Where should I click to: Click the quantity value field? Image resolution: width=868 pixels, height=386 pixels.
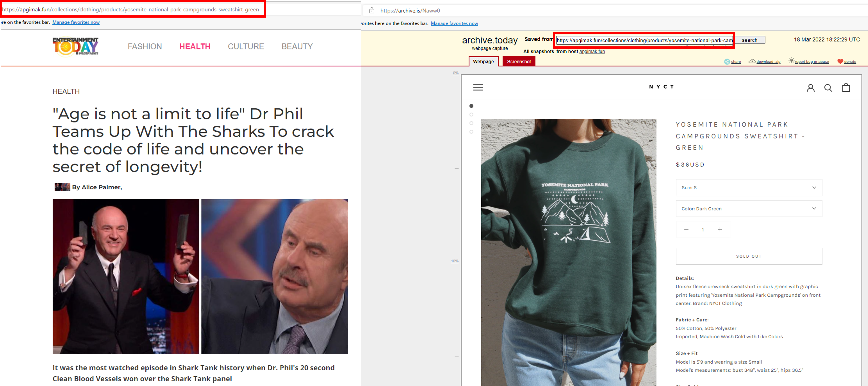pyautogui.click(x=703, y=230)
